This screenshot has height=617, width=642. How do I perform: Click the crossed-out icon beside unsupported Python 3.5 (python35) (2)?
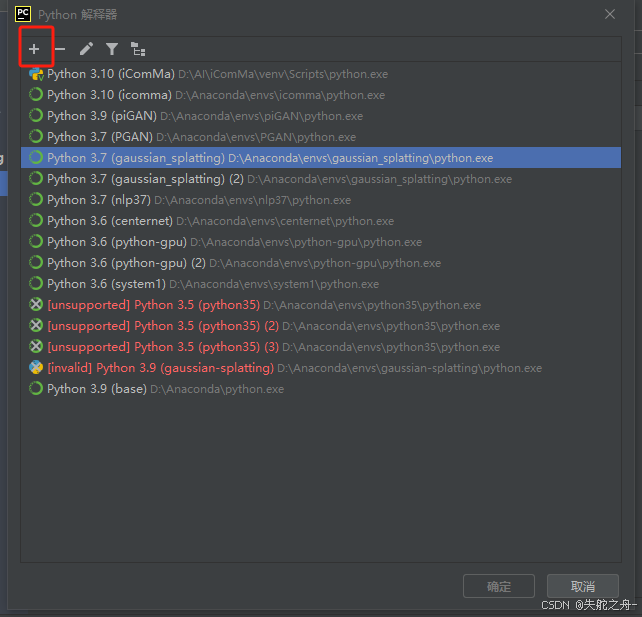(x=36, y=325)
